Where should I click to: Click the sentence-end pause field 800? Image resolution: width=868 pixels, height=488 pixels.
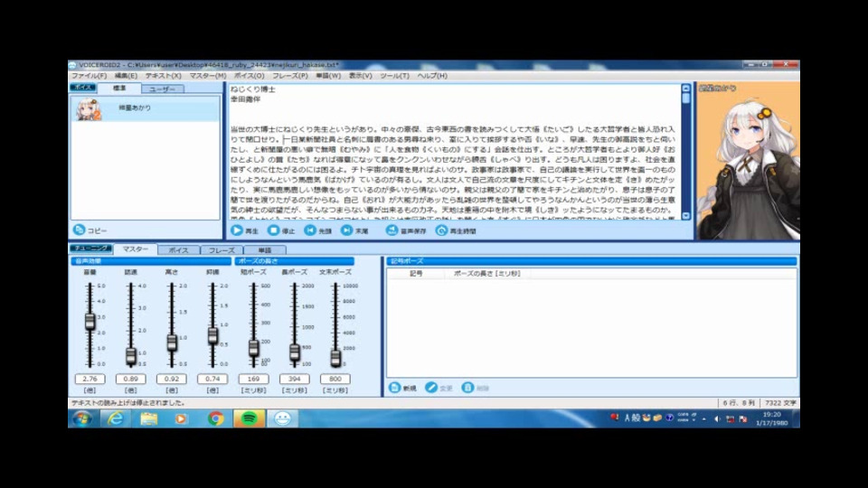(335, 379)
